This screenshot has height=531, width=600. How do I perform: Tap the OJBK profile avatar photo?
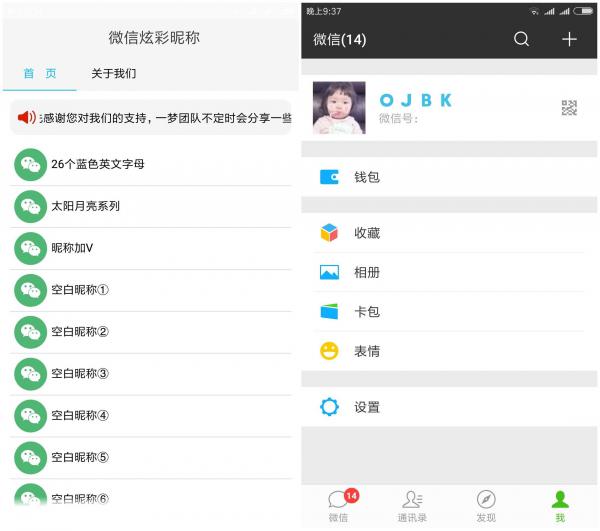tap(339, 108)
